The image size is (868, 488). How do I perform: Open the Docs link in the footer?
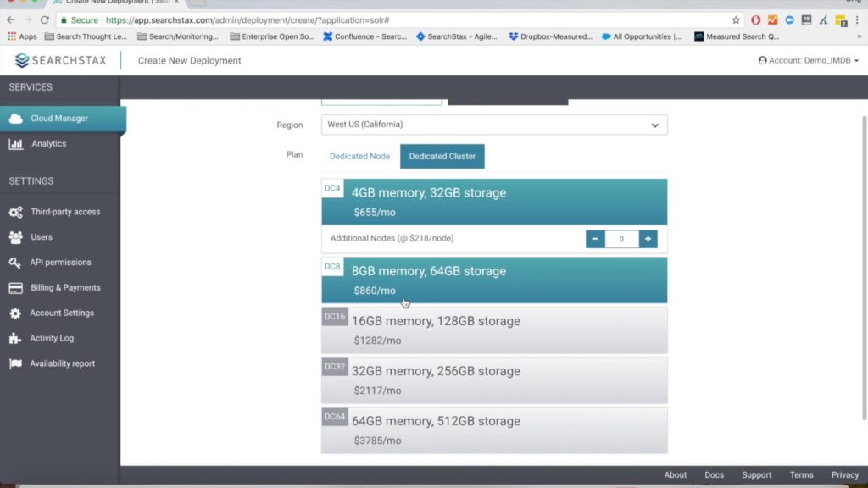tap(714, 474)
